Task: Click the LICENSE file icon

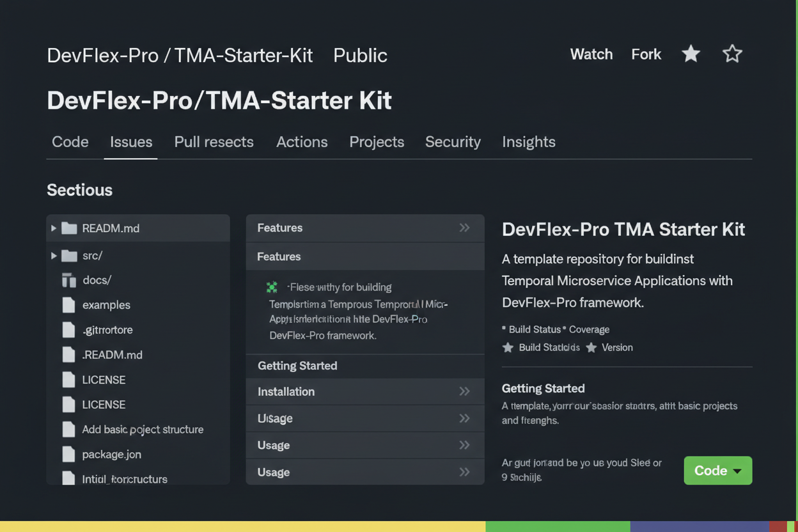Action: [x=69, y=379]
